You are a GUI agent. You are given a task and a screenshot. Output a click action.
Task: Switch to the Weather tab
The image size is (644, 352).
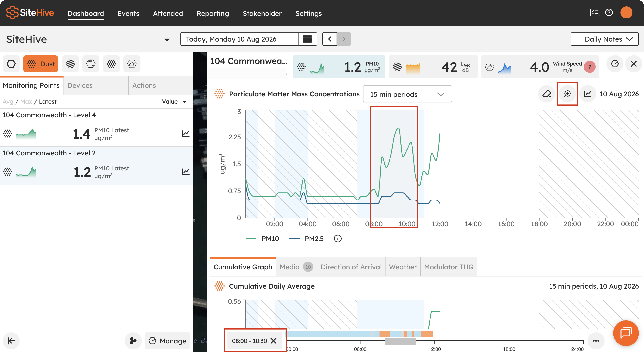click(403, 267)
